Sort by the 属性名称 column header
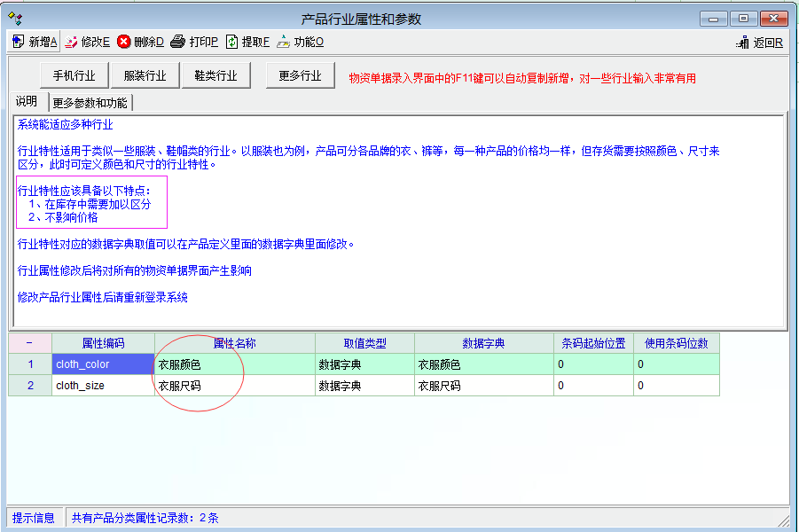The width and height of the screenshot is (799, 532). click(234, 343)
